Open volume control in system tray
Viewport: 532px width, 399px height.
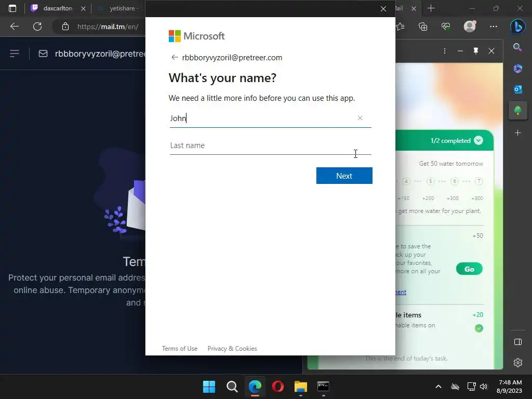point(484,387)
